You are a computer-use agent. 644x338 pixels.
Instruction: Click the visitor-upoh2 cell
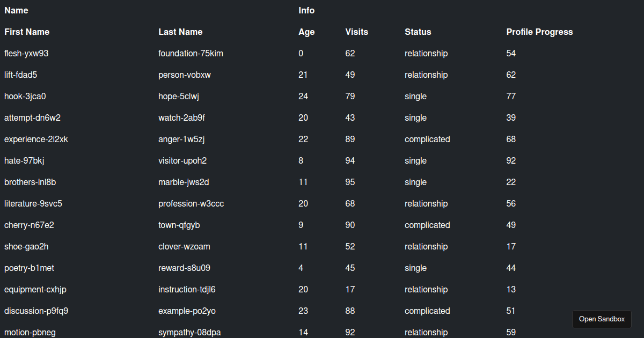tap(182, 161)
